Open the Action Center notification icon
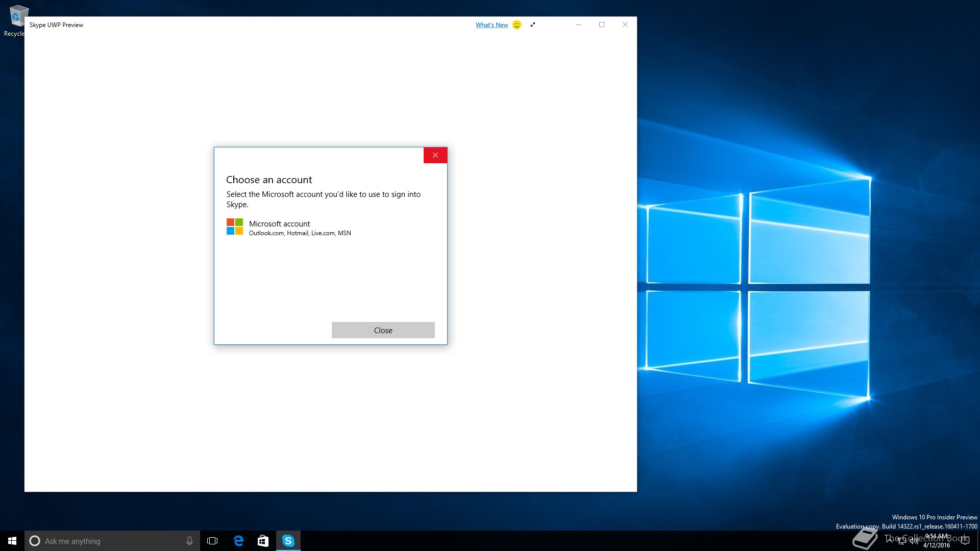980x551 pixels. point(965,541)
